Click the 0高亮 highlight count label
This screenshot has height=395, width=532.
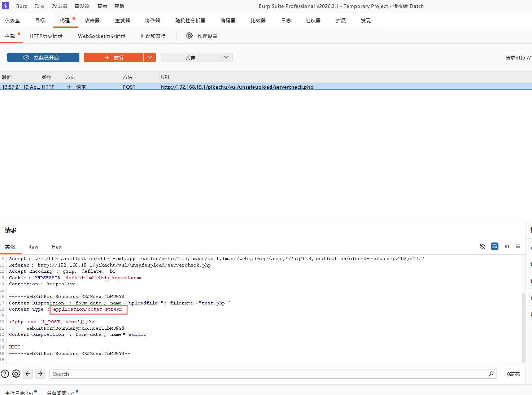pos(513,374)
